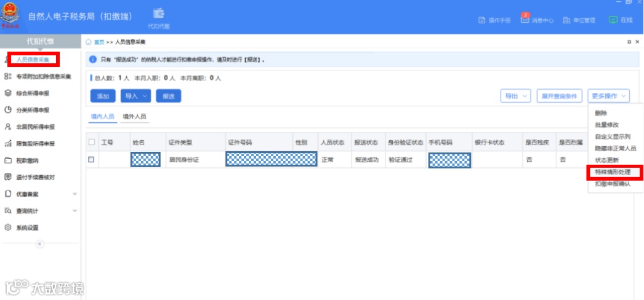Click 综合所得申报 layers icon
The width and height of the screenshot is (644, 300).
[x=7, y=93]
